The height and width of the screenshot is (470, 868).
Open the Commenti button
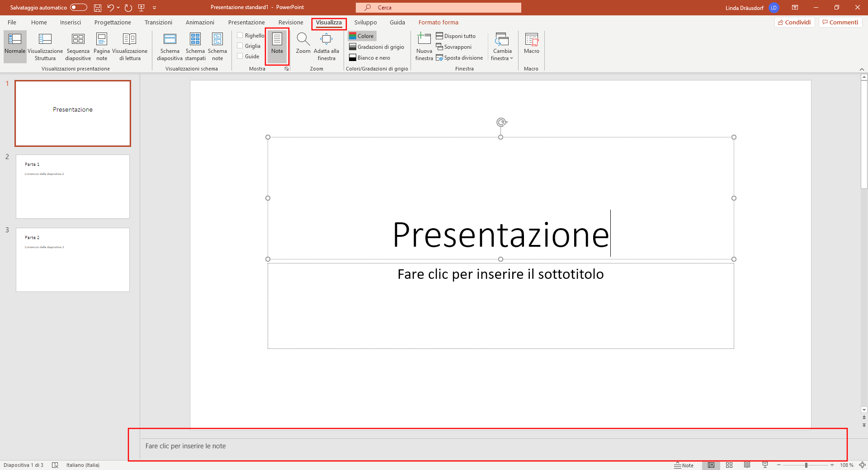[x=840, y=22]
